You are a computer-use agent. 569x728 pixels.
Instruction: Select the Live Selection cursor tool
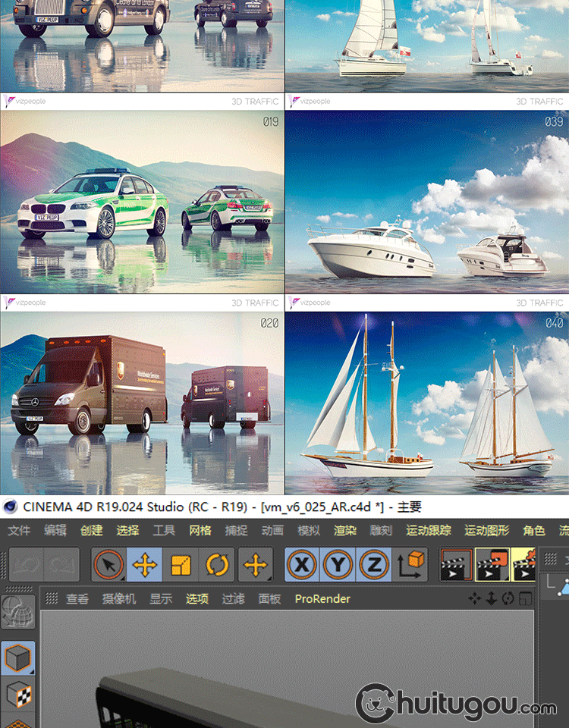(x=108, y=564)
